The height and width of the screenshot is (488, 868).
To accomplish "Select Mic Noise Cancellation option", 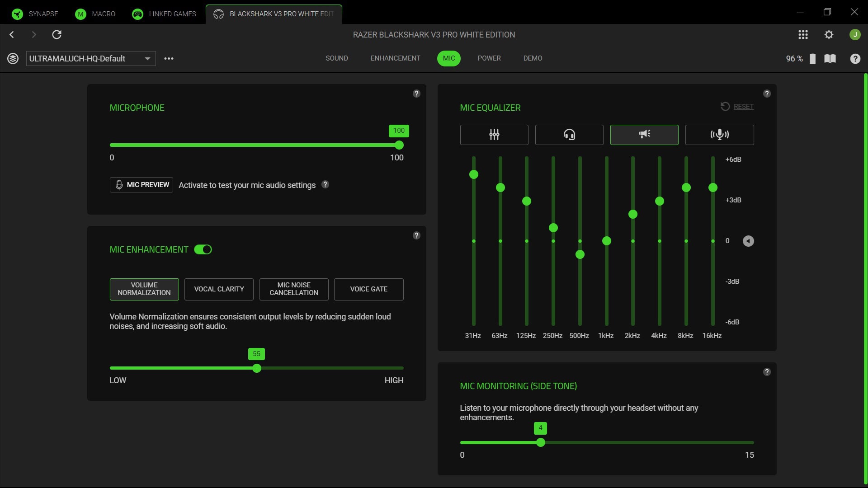I will [294, 289].
